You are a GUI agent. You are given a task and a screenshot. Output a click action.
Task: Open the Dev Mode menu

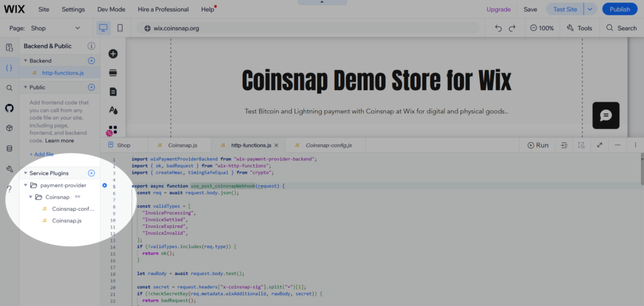pos(111,9)
